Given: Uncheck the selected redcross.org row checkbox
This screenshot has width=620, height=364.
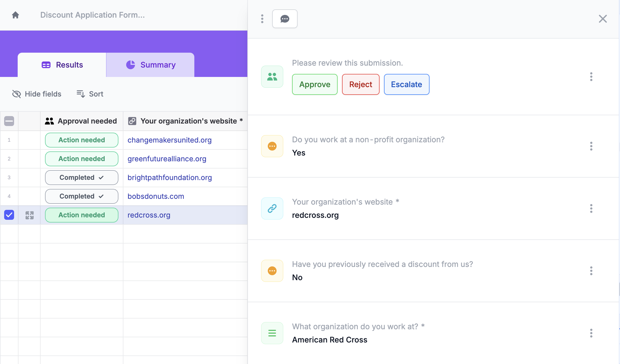Looking at the screenshot, I should (x=9, y=215).
